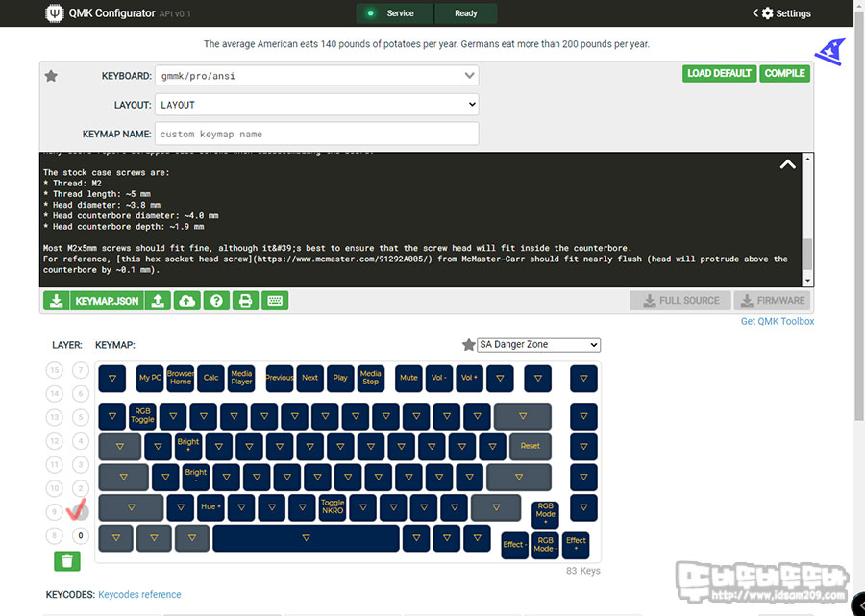Switch to layer 5
The image size is (865, 616).
pyautogui.click(x=81, y=417)
